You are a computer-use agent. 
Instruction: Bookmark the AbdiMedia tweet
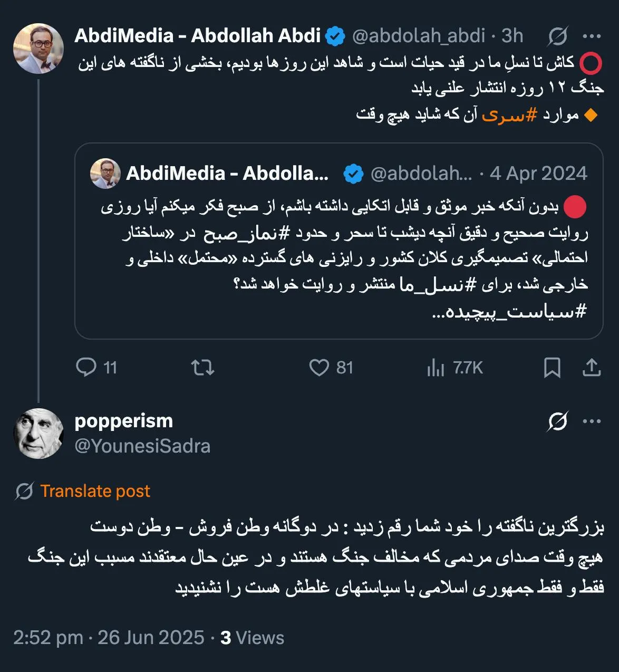tap(552, 368)
